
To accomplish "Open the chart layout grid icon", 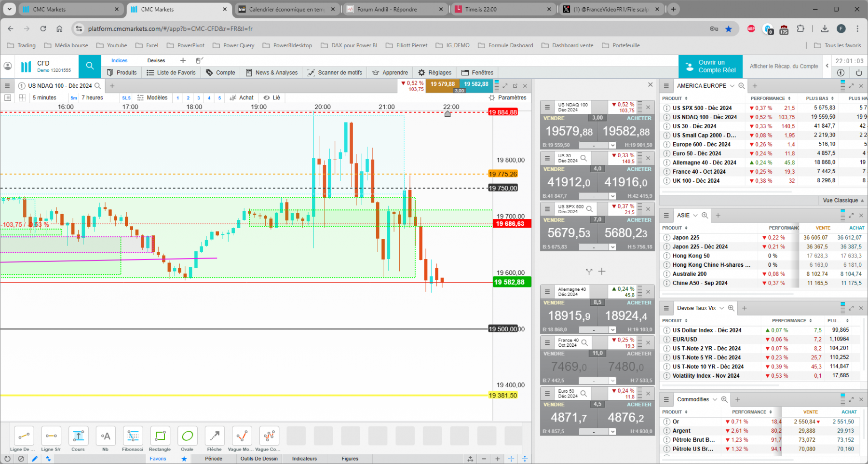I will point(22,97).
